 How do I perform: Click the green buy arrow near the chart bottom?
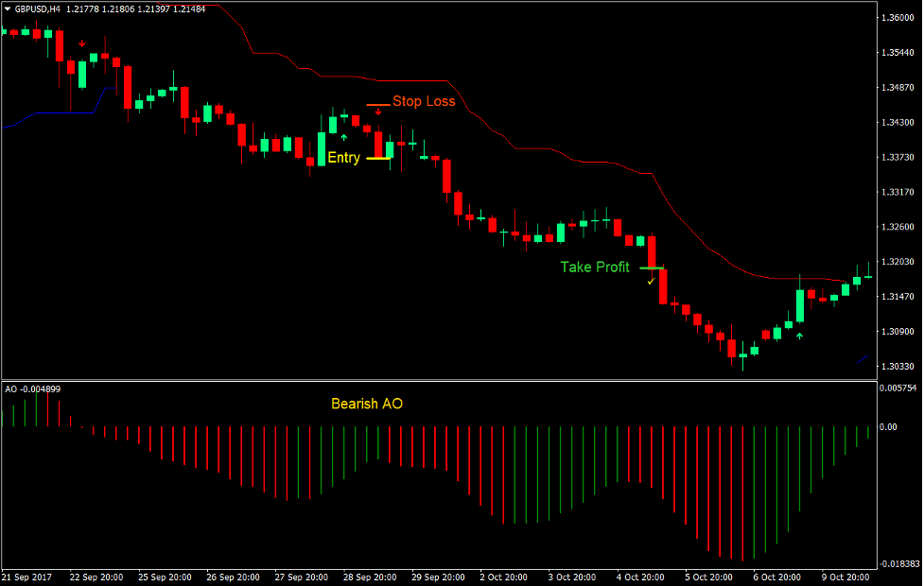[x=800, y=335]
